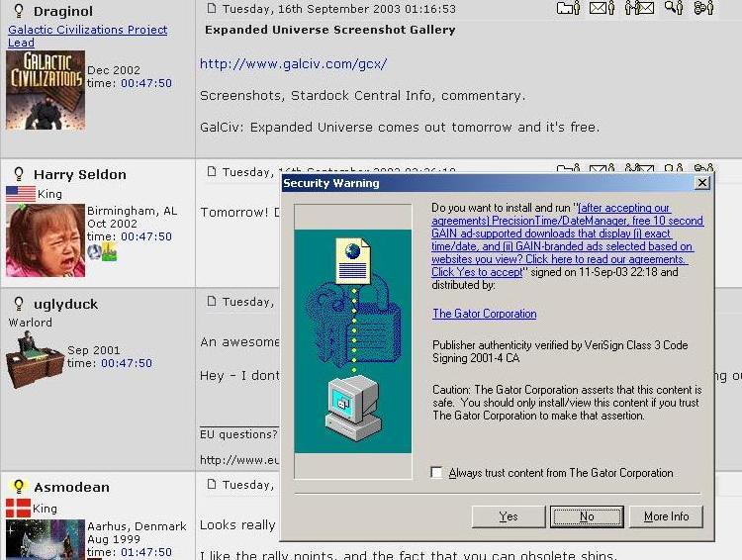Click the yellow lightbulb icon beside Asmodean
Screen dimensions: 742x560
18,487
